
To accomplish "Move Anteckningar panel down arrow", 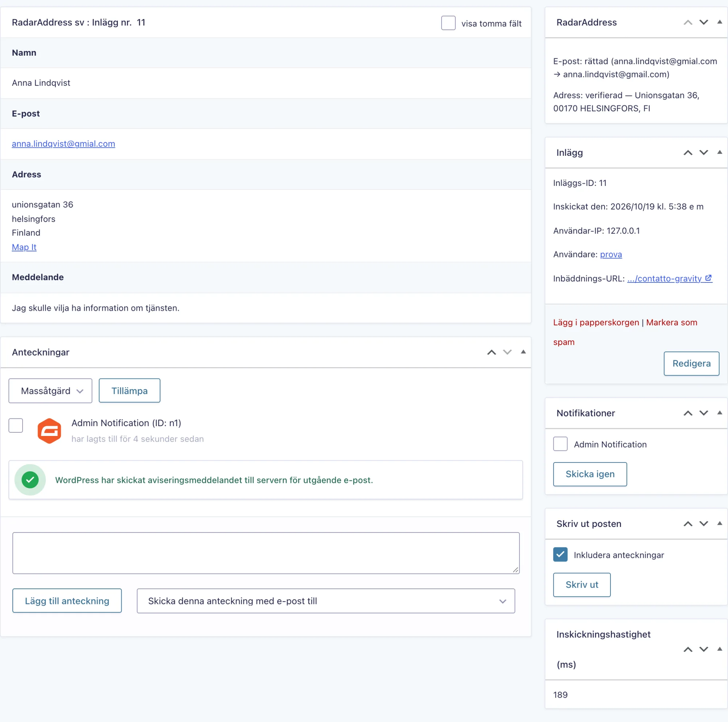I will coord(507,353).
